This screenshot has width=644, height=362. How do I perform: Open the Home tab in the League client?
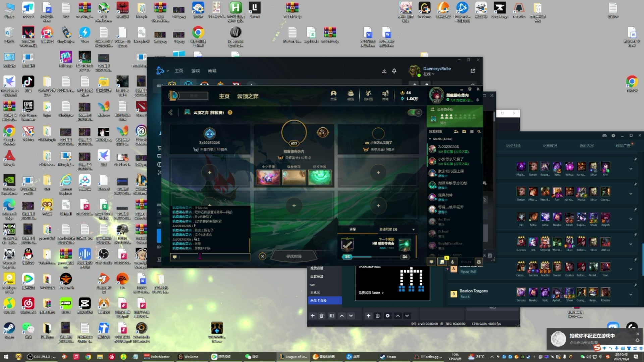pos(224,96)
